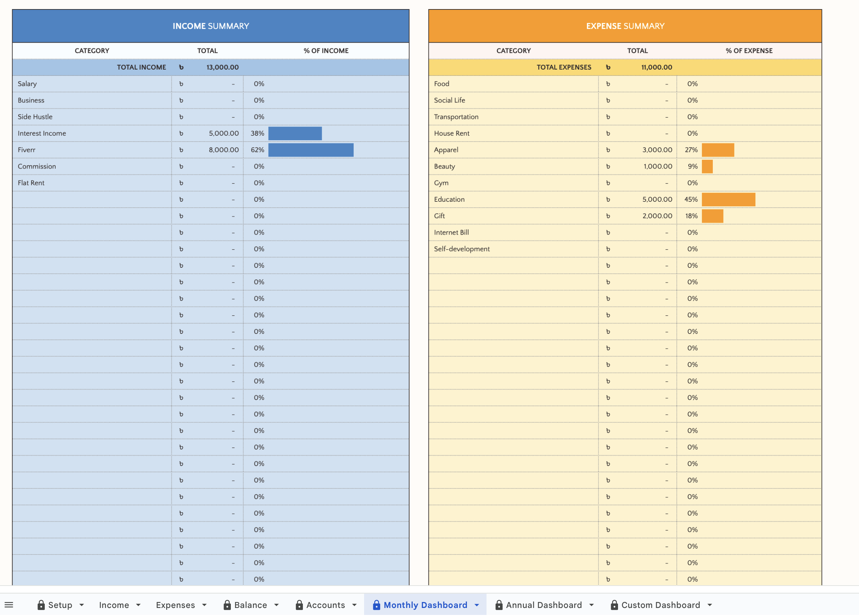
Task: Select the Total Income 13,000.00 cell
Action: (x=222, y=67)
